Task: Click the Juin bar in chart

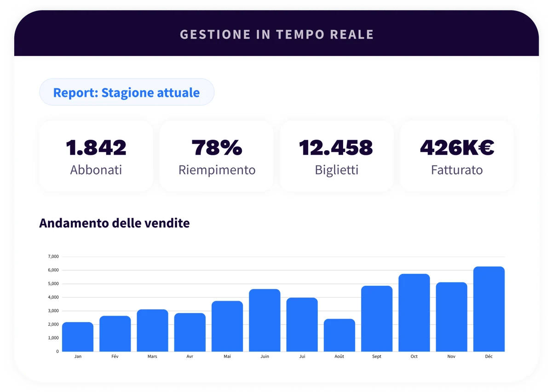Action: pos(264,320)
